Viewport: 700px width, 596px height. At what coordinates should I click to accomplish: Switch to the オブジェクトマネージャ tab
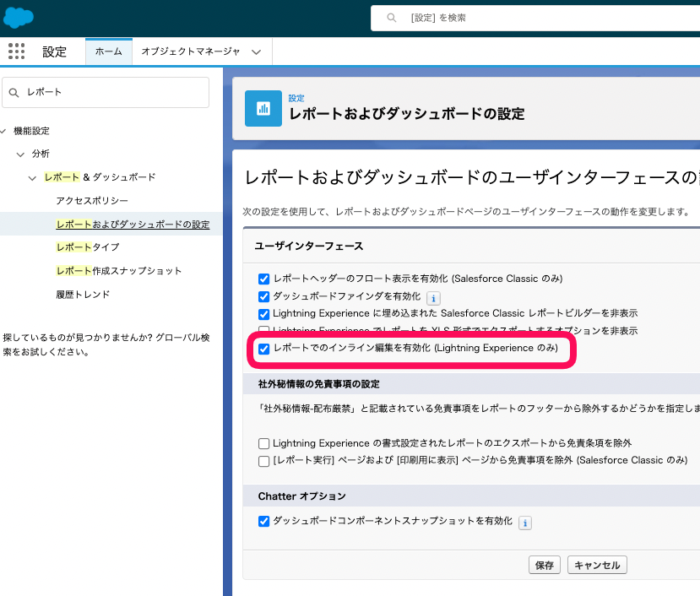point(191,51)
